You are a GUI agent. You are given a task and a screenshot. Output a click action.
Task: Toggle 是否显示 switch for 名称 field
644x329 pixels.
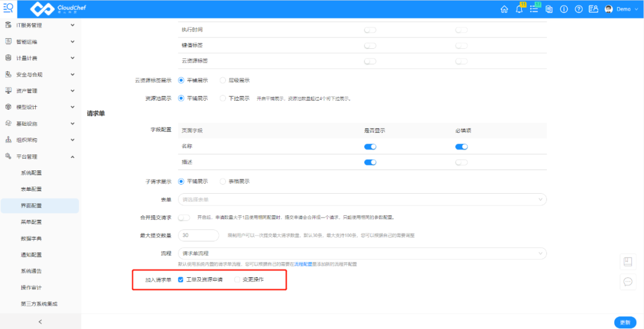point(370,147)
